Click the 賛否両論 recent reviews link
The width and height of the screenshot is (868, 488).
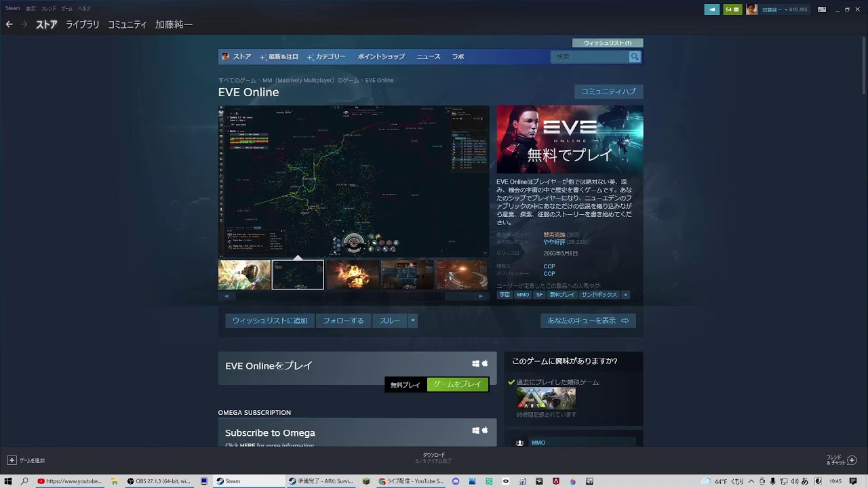554,235
